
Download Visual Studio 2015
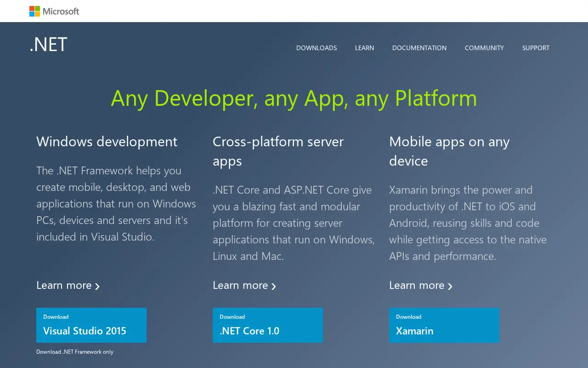click(x=91, y=325)
